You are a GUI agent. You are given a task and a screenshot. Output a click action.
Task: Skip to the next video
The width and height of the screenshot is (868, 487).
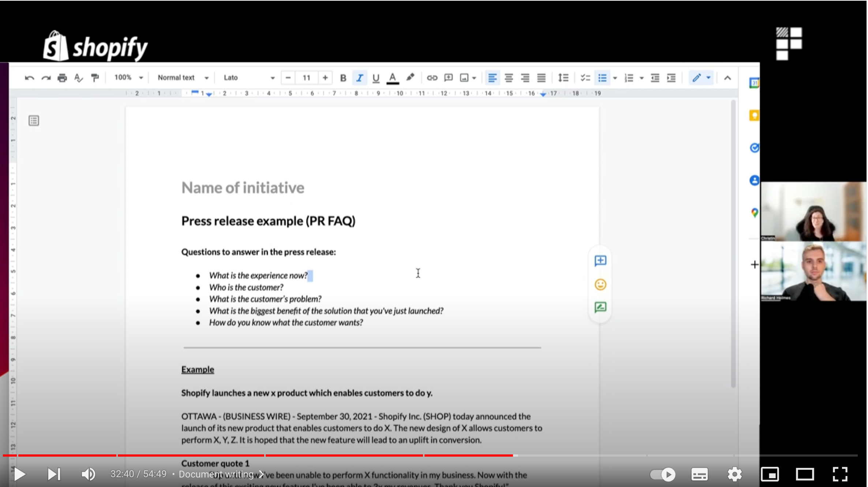[54, 474]
